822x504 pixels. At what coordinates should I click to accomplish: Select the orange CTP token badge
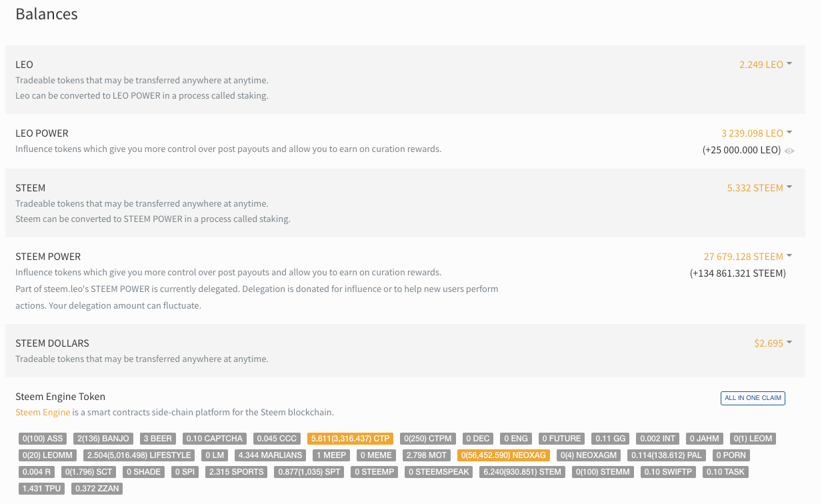[350, 439]
